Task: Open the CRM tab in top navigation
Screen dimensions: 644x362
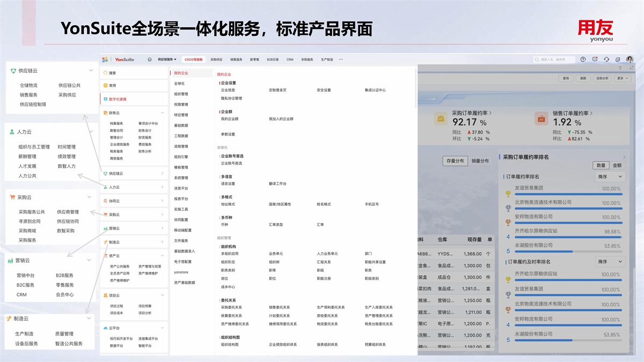Action: click(290, 60)
